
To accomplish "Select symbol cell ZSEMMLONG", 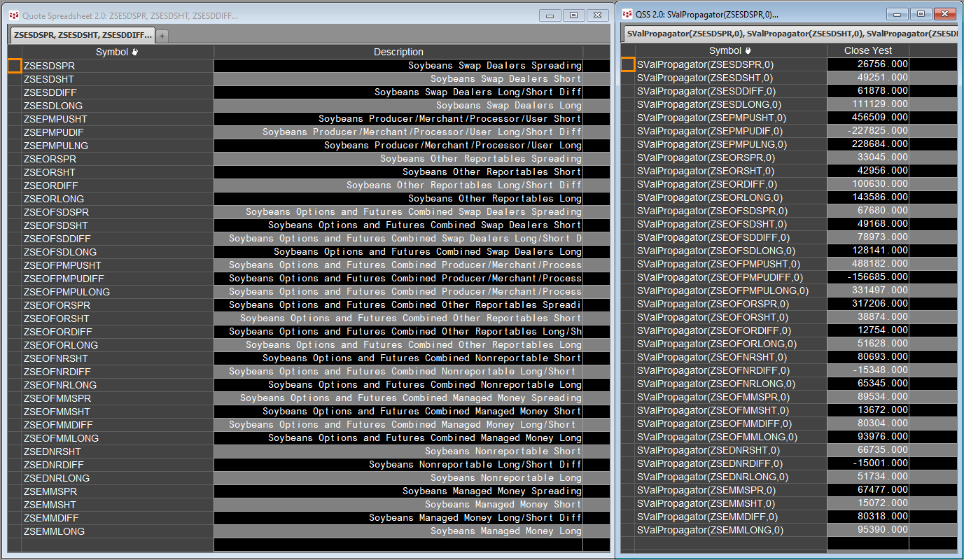I will coord(118,531).
